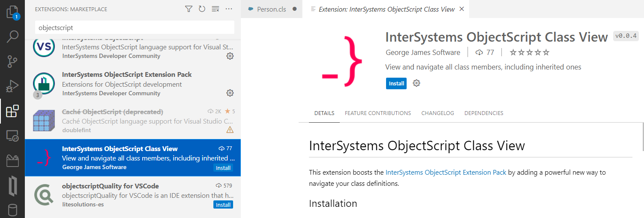The height and width of the screenshot is (218, 644).
Task: Open the Extensions view icon
Action: tap(12, 111)
